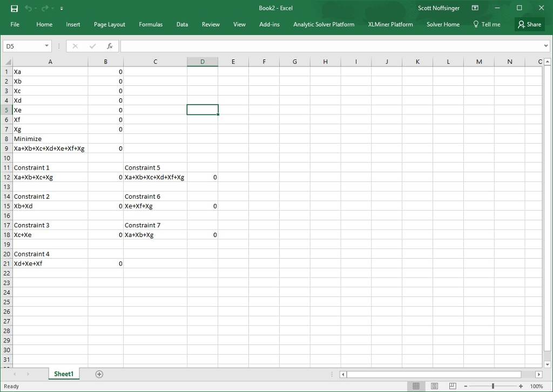Select cell containing Minimize label
The width and height of the screenshot is (553, 392).
[50, 139]
